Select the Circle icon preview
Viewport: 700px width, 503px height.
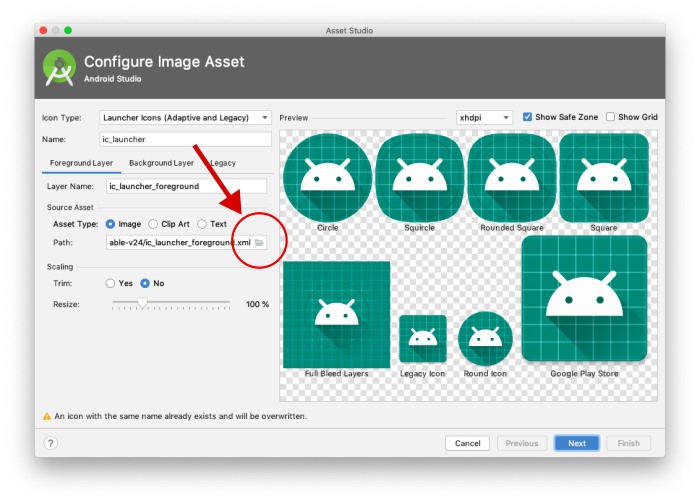tap(327, 178)
